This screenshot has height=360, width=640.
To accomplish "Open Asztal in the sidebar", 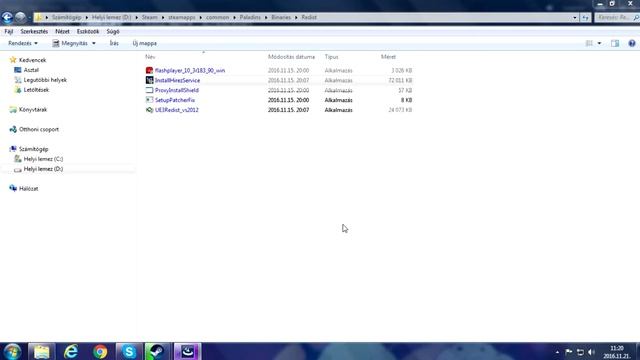I will [x=31, y=70].
